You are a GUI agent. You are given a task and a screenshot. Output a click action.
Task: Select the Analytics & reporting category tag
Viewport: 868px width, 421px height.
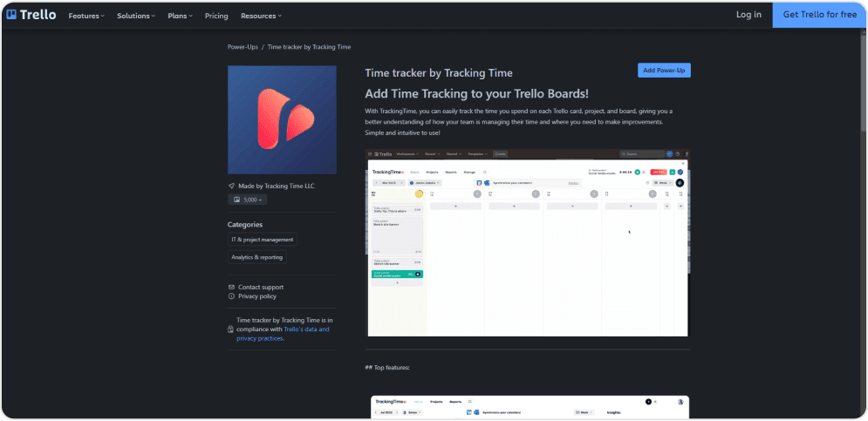[x=256, y=257]
